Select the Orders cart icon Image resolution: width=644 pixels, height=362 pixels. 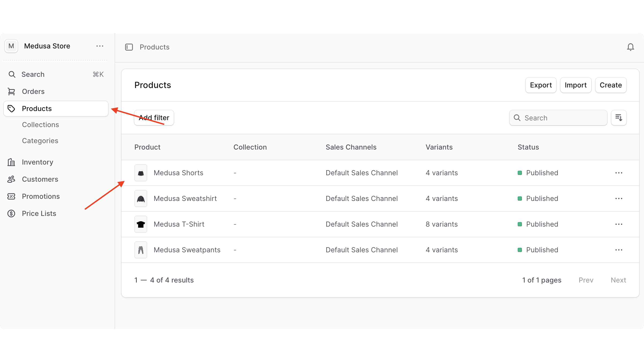coord(12,91)
